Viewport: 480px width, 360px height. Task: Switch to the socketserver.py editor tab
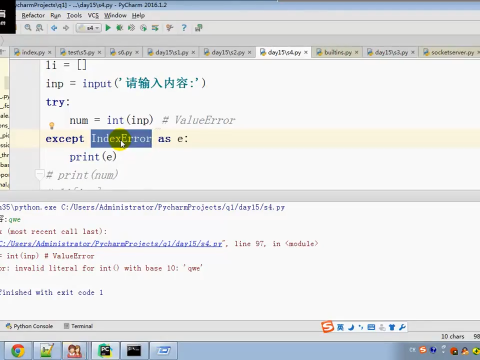452,52
